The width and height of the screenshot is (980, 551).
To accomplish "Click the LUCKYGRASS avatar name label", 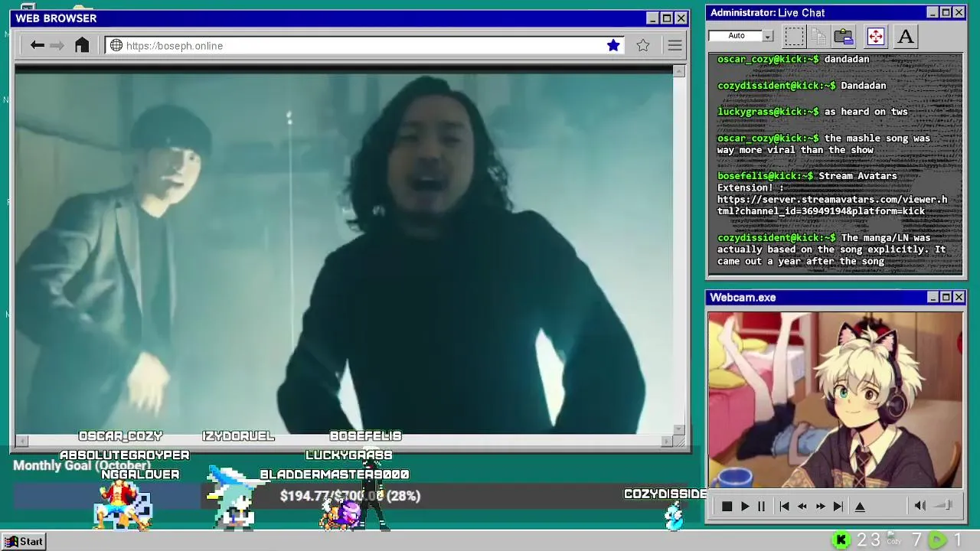I will pyautogui.click(x=349, y=455).
